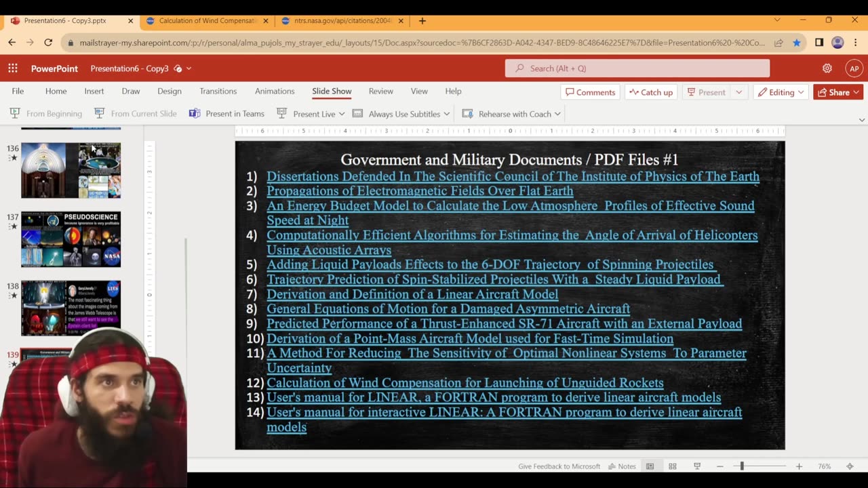Open the browser side panel icon
The image size is (868, 488).
819,42
